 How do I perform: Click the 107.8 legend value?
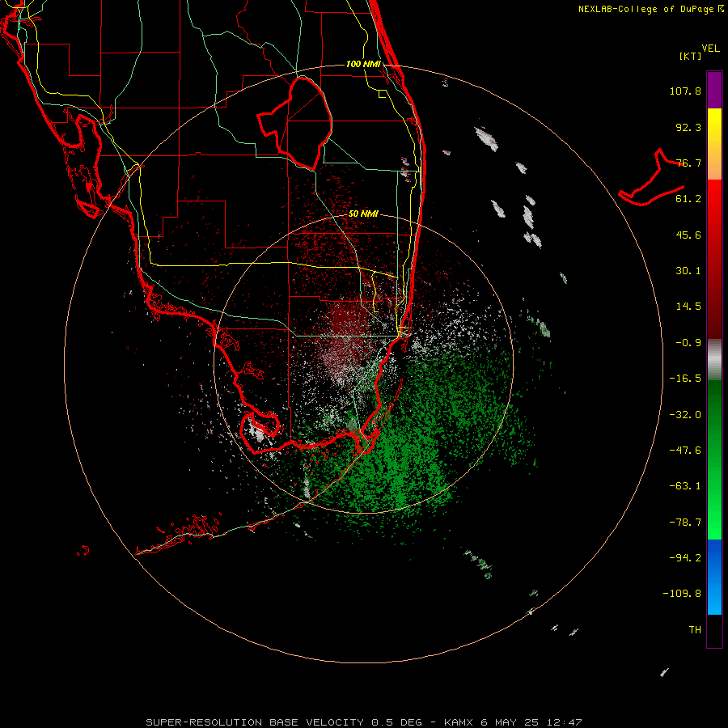tap(685, 91)
